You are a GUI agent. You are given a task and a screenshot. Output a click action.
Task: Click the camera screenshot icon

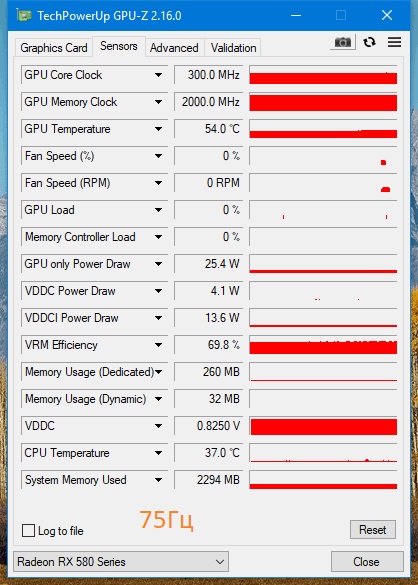343,43
